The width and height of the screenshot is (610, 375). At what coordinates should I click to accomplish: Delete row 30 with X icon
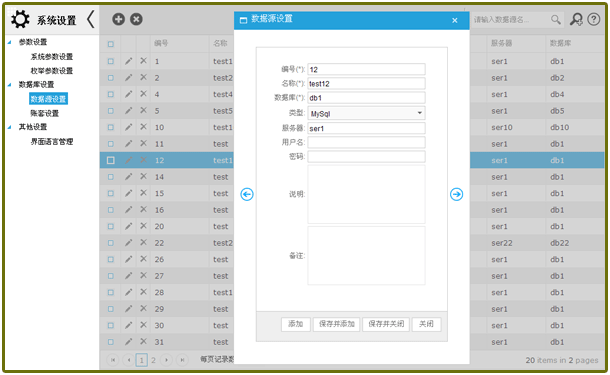click(x=144, y=325)
